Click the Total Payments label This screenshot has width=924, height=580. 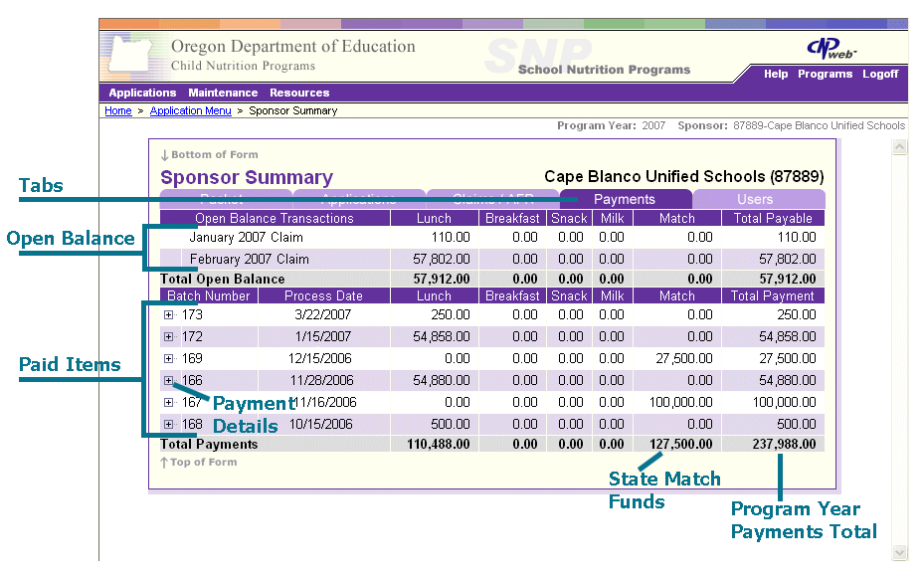pyautogui.click(x=209, y=444)
